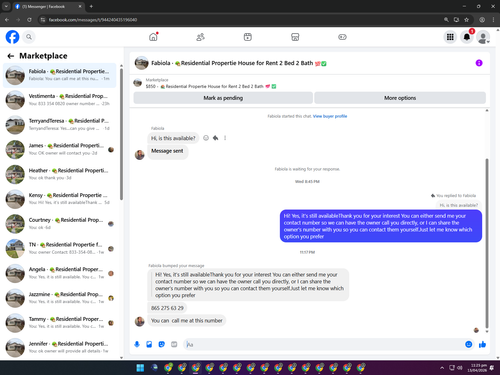Open more options for 'Hi, is this available?'
The height and width of the screenshot is (375, 500).
[x=225, y=138]
